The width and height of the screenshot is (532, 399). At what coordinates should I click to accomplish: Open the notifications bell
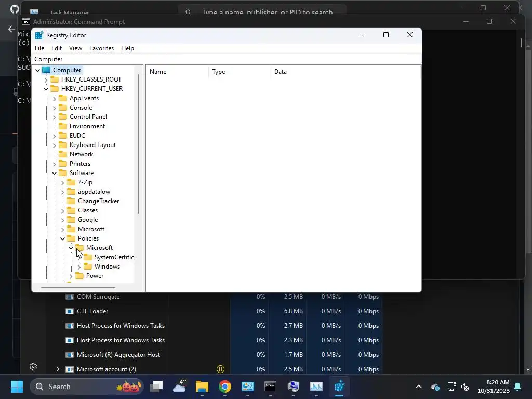[518, 387]
